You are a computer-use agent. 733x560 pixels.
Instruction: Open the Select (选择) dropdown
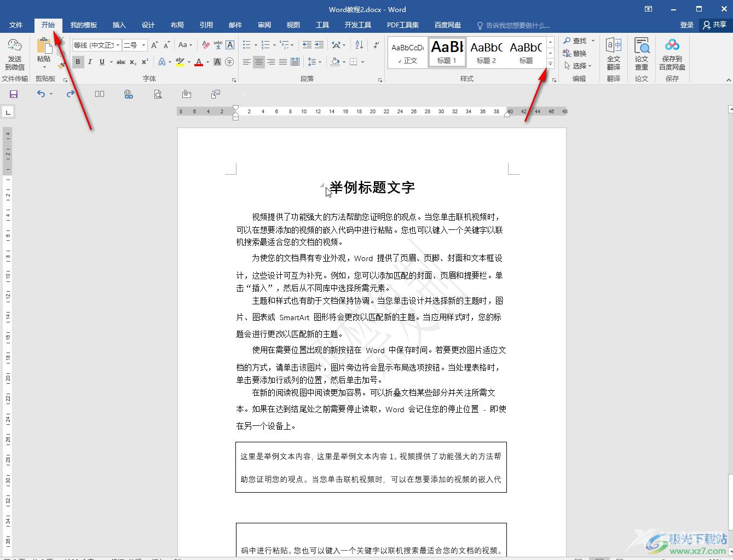coord(579,66)
